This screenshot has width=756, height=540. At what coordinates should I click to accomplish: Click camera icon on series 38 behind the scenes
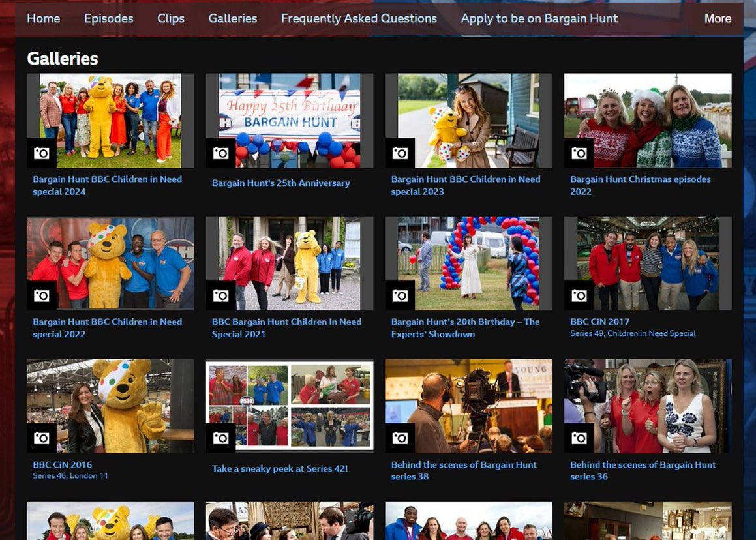pos(400,438)
